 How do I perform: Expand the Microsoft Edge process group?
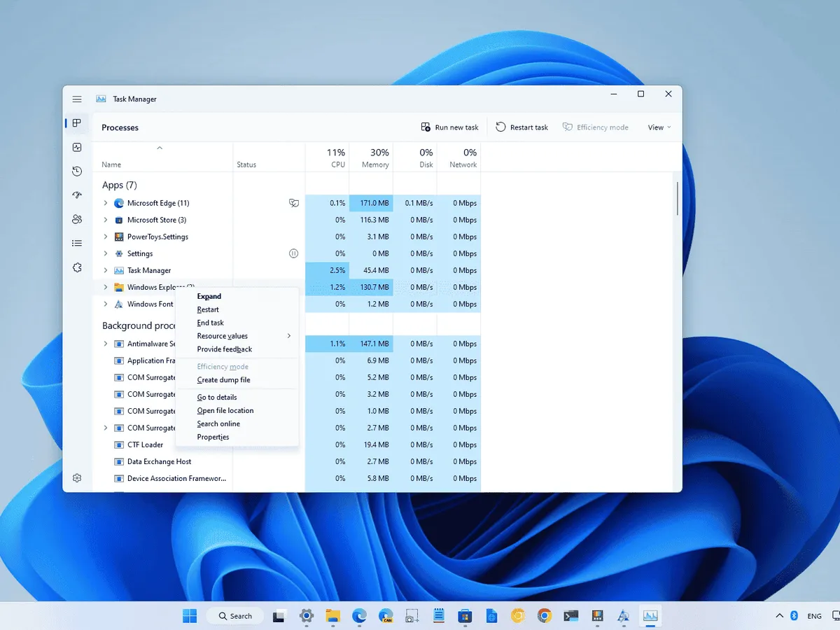[106, 203]
